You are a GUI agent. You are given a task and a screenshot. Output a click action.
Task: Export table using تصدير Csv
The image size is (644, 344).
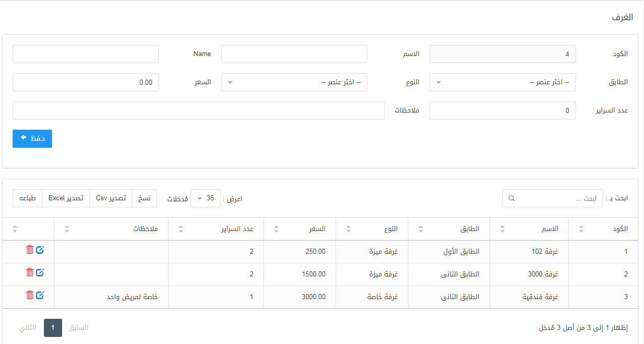pos(111,198)
